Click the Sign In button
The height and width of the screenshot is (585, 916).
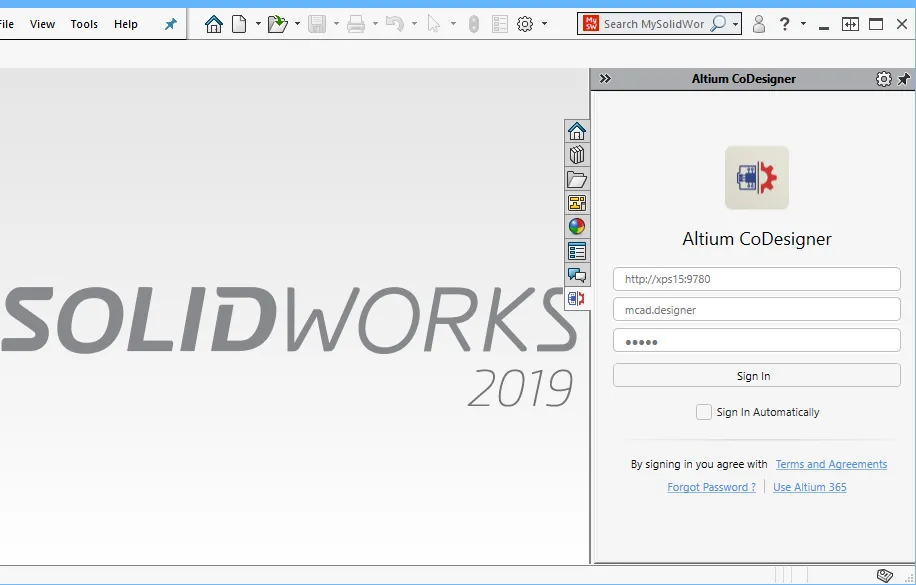tap(757, 375)
